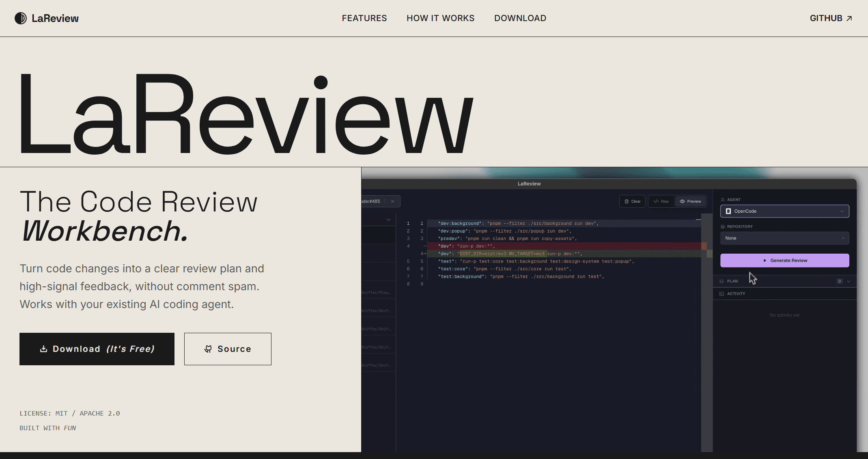Screen dimensions: 868x459
Task: Open the FEATURES nav item
Action: [364, 18]
